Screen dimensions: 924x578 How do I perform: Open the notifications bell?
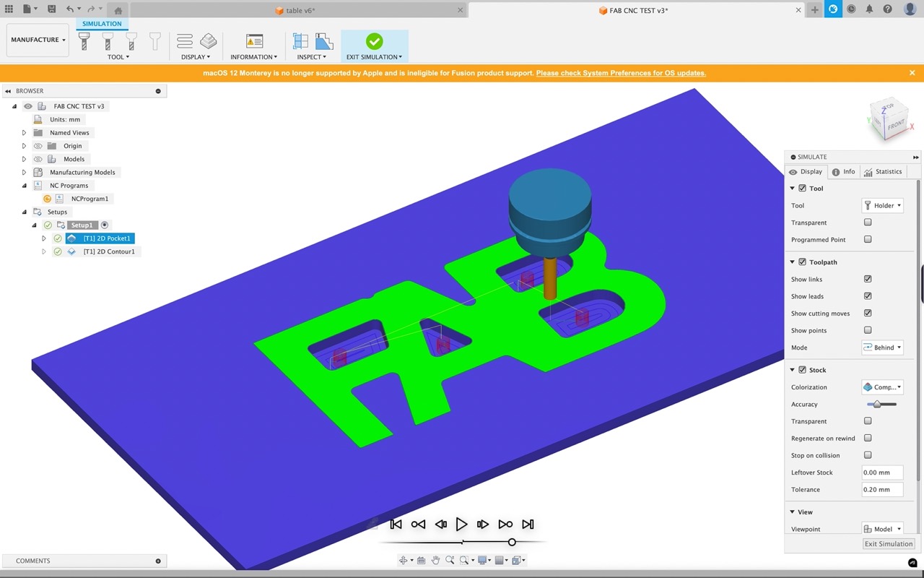(x=869, y=9)
